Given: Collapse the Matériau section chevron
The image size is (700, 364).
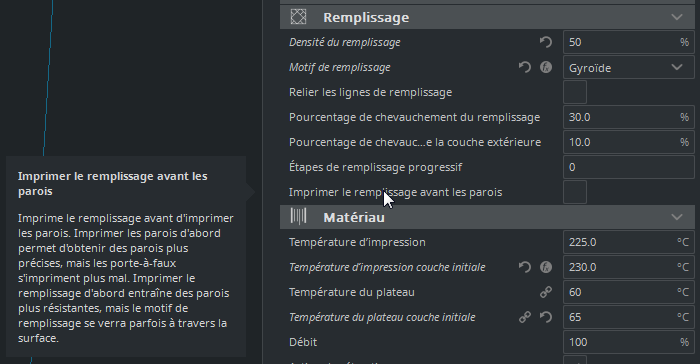Looking at the screenshot, I should [677, 217].
